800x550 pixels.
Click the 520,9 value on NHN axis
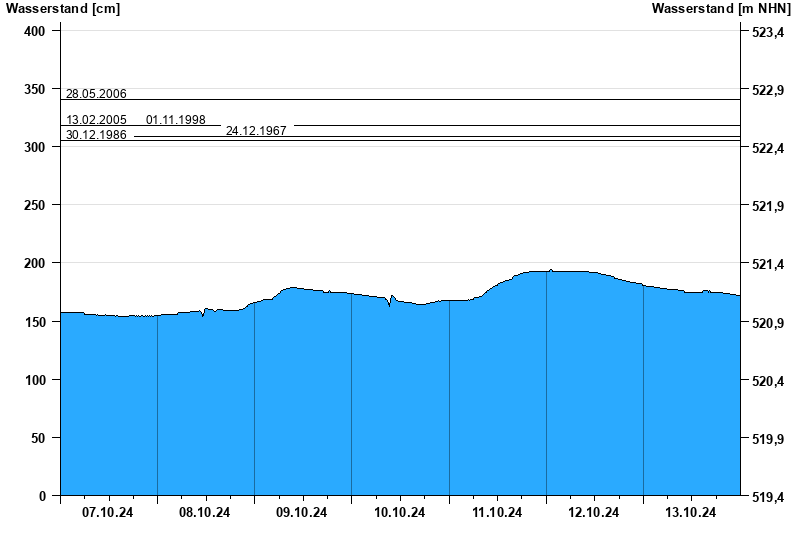(767, 323)
